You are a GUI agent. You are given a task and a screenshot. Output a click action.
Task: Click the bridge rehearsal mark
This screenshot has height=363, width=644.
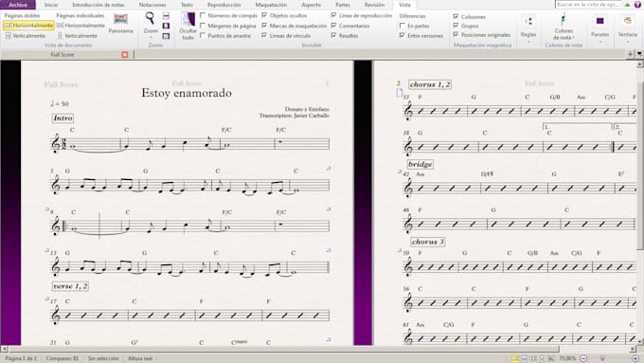420,164
